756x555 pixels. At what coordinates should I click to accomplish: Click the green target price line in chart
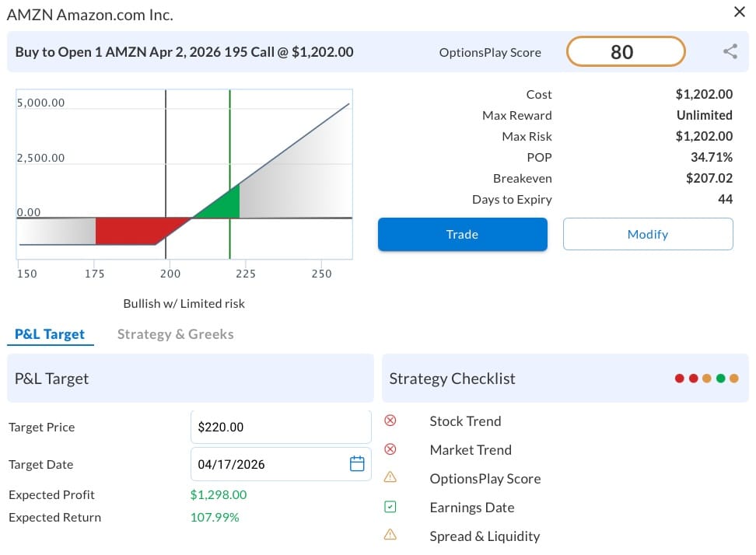point(229,140)
